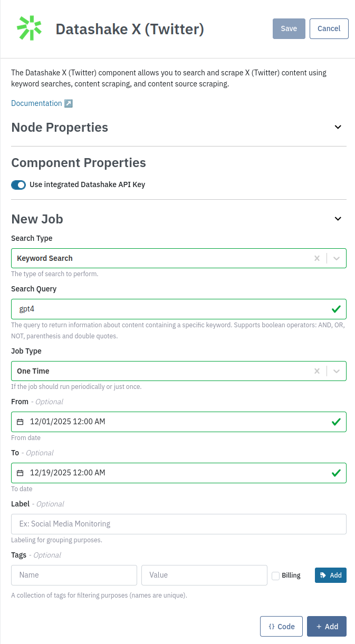Image resolution: width=355 pixels, height=644 pixels.
Task: Clear the One Time job type with X icon
Action: click(317, 371)
